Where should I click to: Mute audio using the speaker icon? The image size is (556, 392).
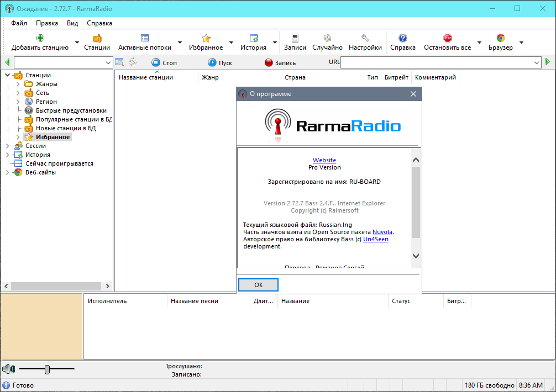8,369
